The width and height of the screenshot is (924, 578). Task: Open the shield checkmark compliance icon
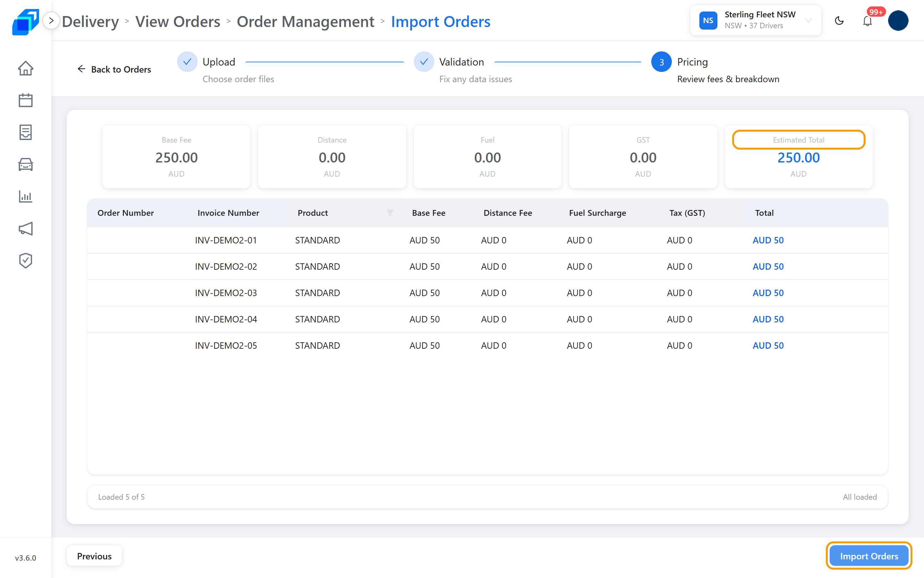26,261
